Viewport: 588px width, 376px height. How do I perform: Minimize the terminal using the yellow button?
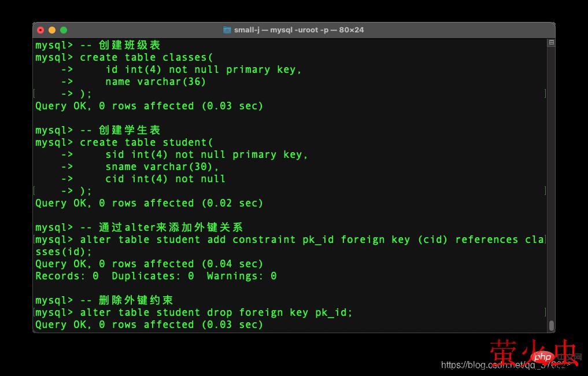[52, 30]
